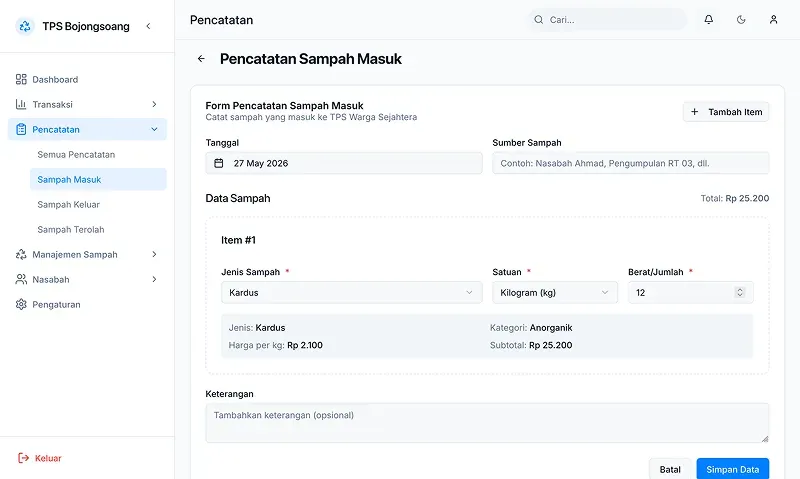
Task: Click the Keluar logout icon
Action: 23,458
